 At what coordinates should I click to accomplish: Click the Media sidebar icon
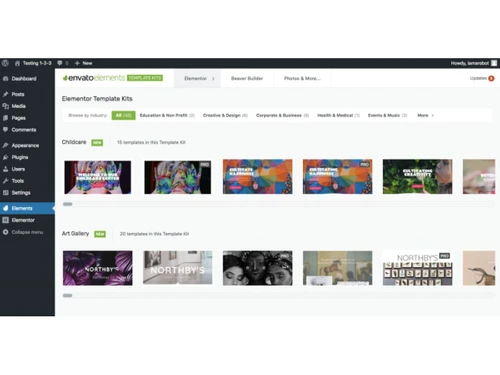point(5,106)
